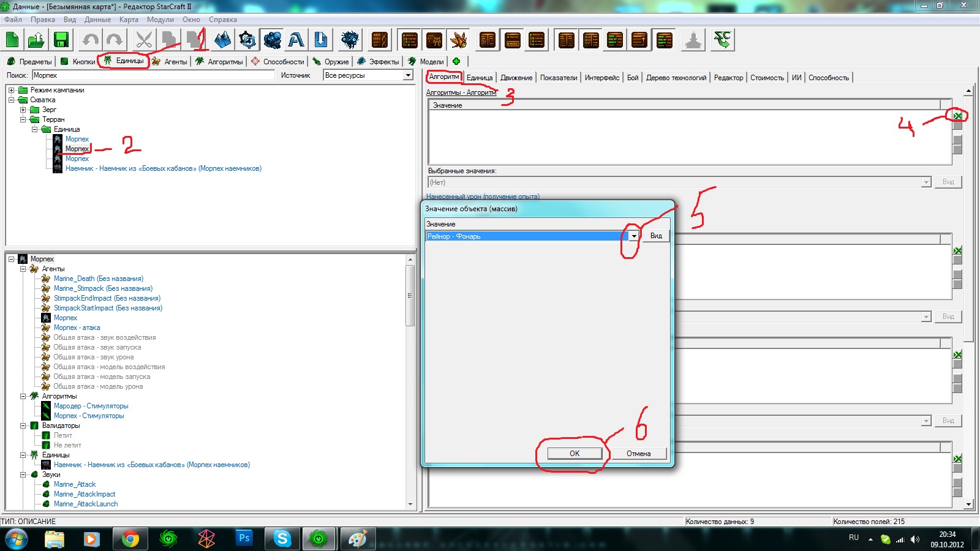Image resolution: width=980 pixels, height=551 pixels.
Task: Select Мародер - Стимуляторы in the tree
Action: point(91,406)
